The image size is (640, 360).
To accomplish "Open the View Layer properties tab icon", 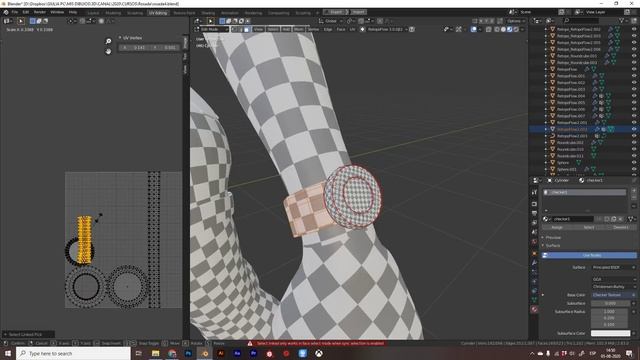I will tap(534, 223).
